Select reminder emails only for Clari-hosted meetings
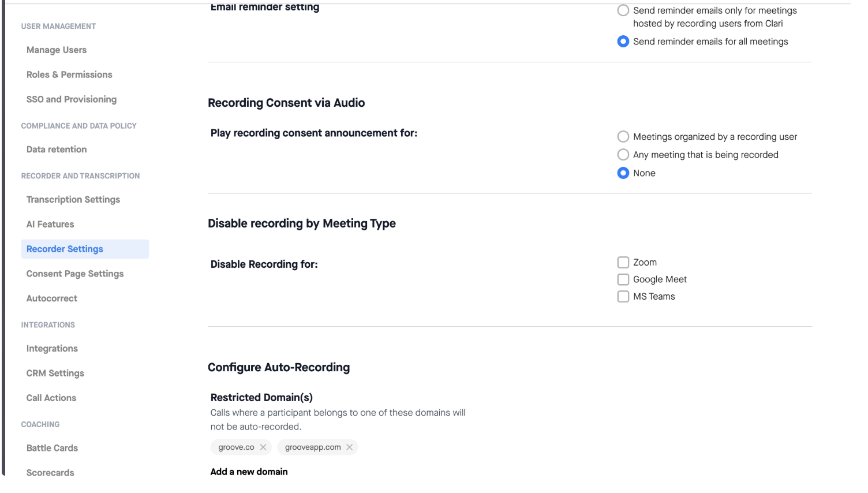The image size is (868, 493). click(623, 10)
